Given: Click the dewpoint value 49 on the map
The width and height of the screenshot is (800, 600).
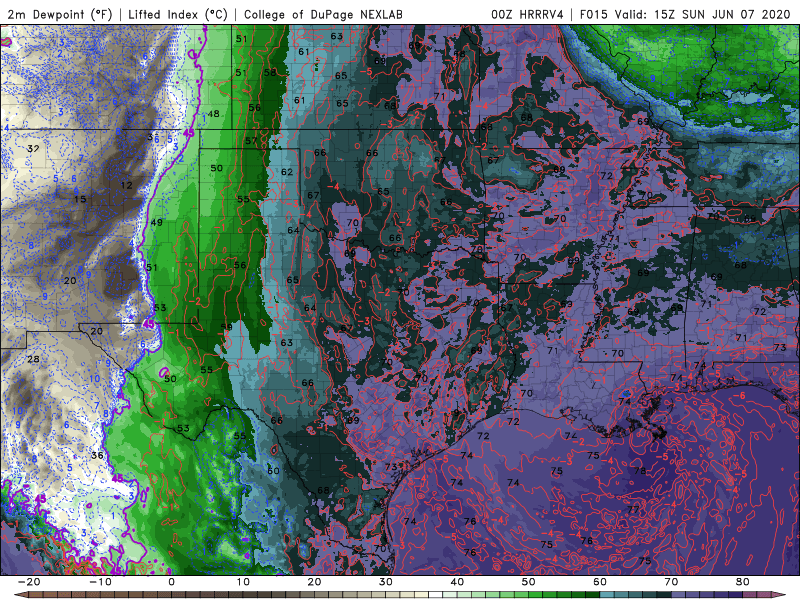Looking at the screenshot, I should pos(157,222).
